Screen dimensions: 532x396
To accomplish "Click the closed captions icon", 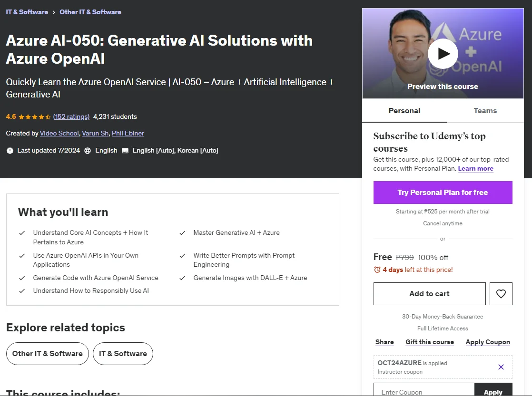I will coord(125,151).
